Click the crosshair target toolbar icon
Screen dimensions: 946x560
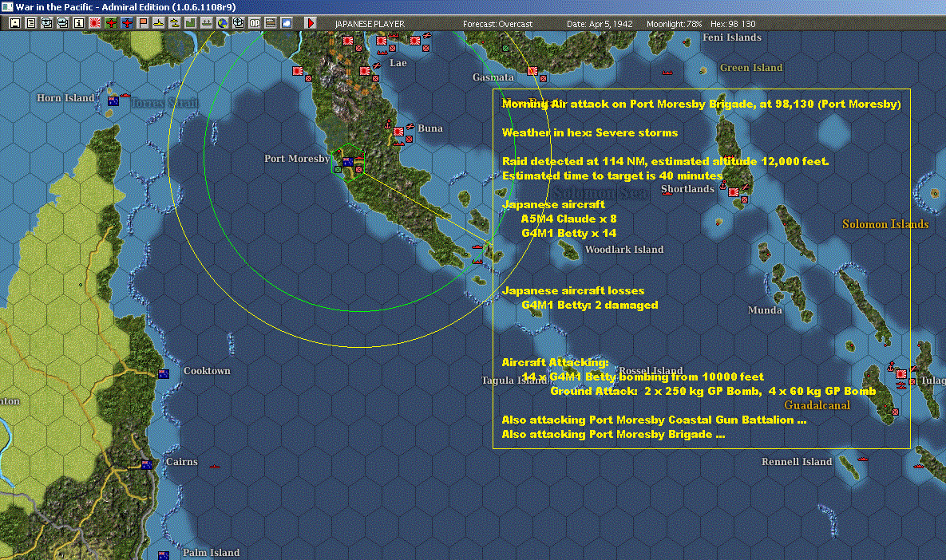click(239, 23)
